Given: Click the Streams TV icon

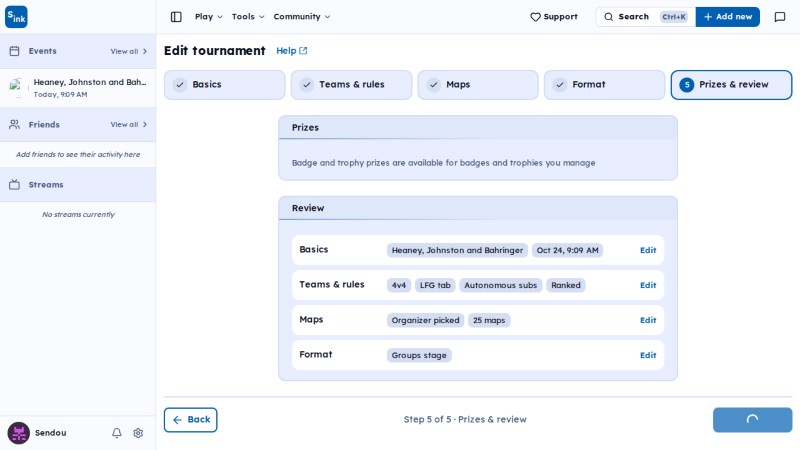Looking at the screenshot, I should pyautogui.click(x=14, y=185).
